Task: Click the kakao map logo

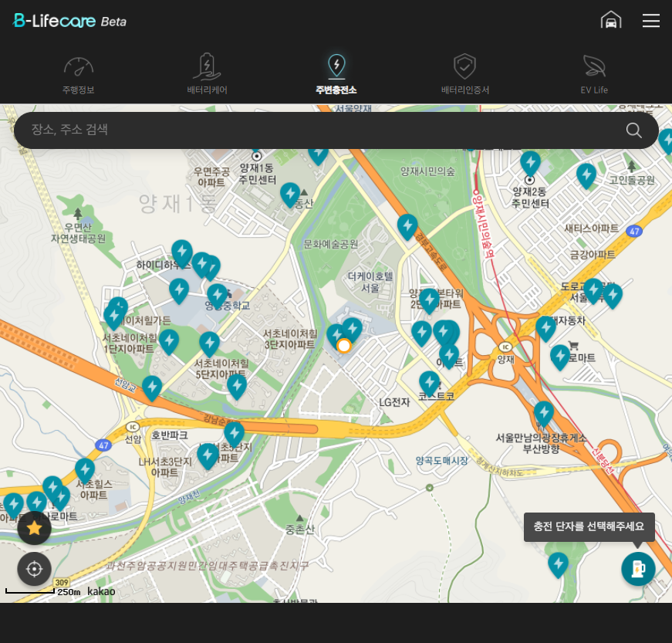Action: coord(101,591)
